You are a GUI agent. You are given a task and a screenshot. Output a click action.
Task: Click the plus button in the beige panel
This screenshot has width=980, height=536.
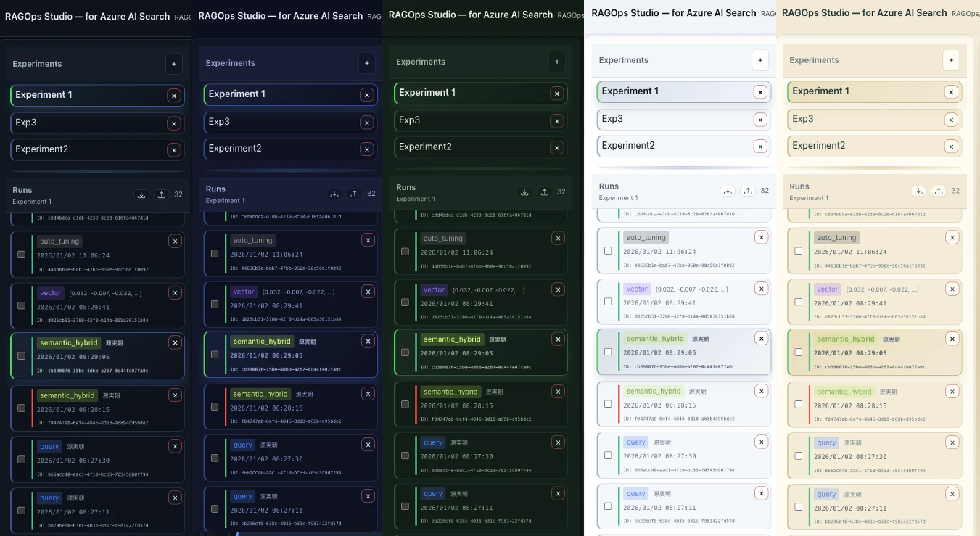click(x=951, y=60)
